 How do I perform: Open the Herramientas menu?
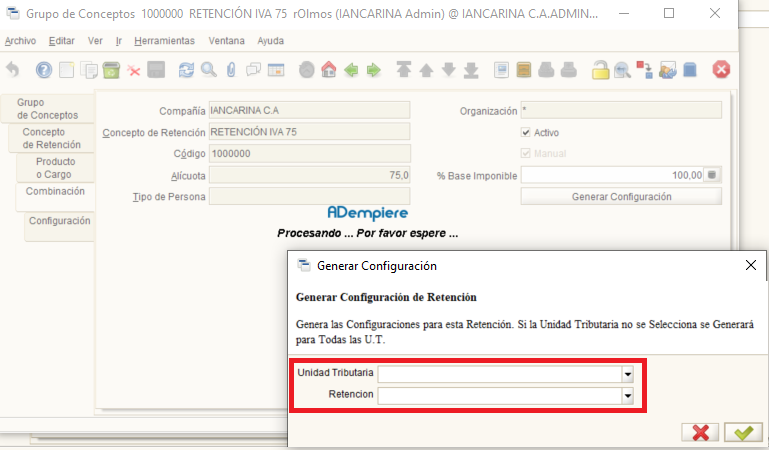(164, 41)
